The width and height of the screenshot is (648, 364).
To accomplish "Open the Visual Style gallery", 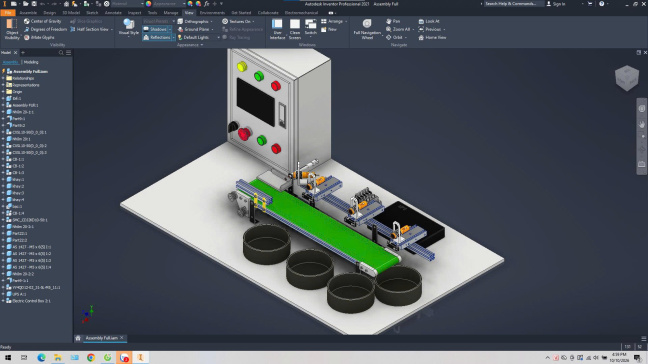I will point(129,28).
